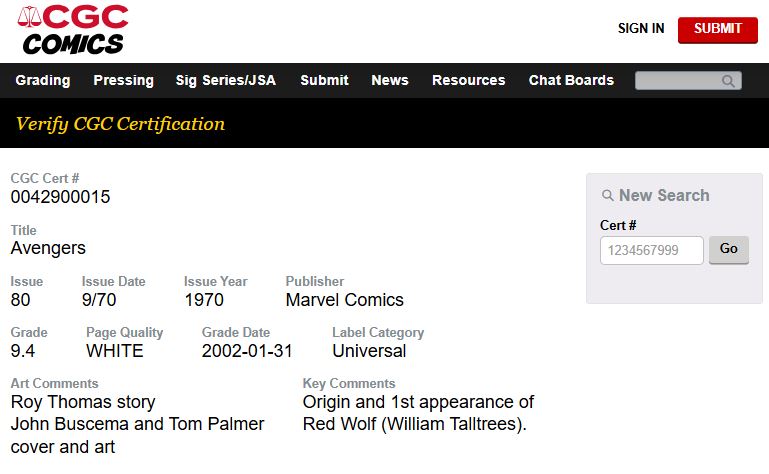The height and width of the screenshot is (474, 769).
Task: Open the Pressing menu
Action: (x=123, y=80)
